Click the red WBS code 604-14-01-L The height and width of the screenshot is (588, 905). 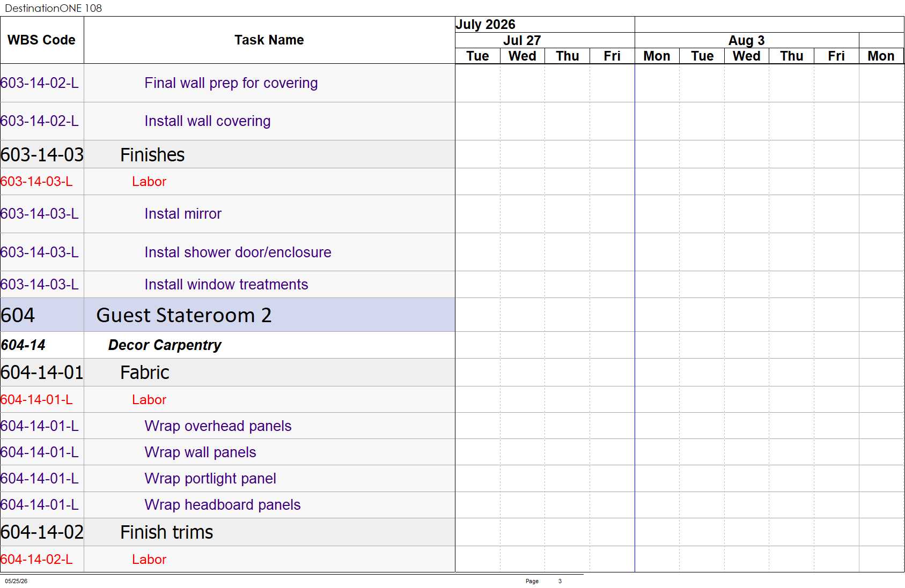click(36, 400)
